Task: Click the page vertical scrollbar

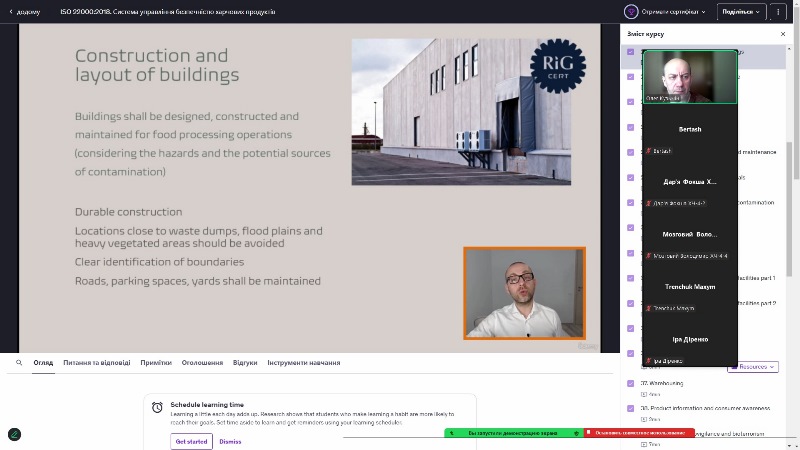Action: pos(796,92)
